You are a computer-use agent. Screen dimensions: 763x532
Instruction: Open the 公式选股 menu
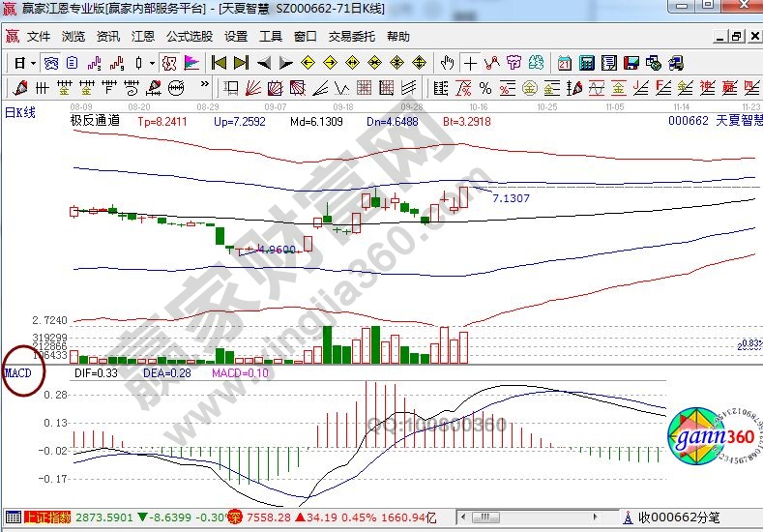click(x=189, y=37)
